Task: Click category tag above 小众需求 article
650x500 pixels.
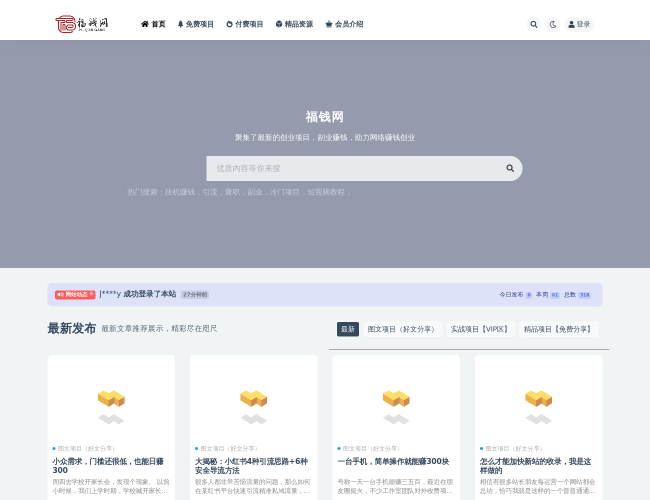Action: pos(84,449)
